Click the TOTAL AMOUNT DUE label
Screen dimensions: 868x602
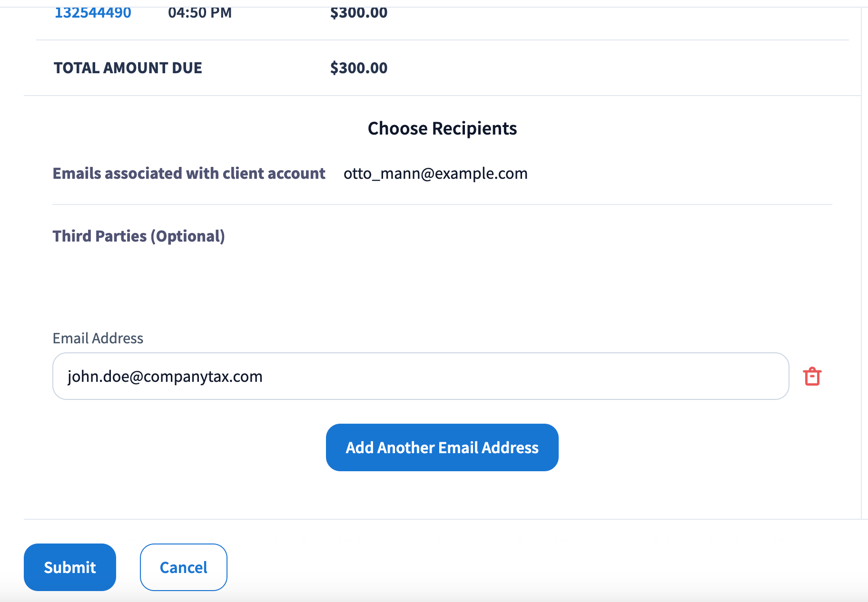click(x=128, y=68)
